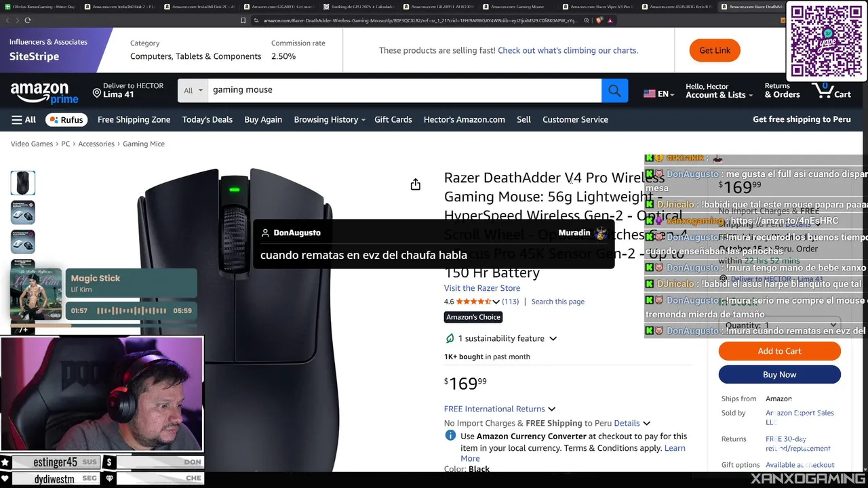Open Gift Cards menu item
Image resolution: width=868 pixels, height=488 pixels.
(x=393, y=119)
